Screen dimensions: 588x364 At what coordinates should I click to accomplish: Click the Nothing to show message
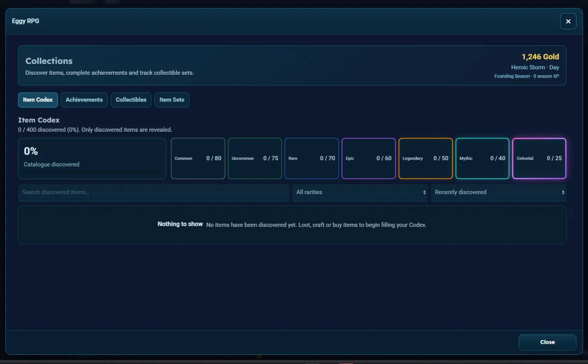(x=180, y=224)
